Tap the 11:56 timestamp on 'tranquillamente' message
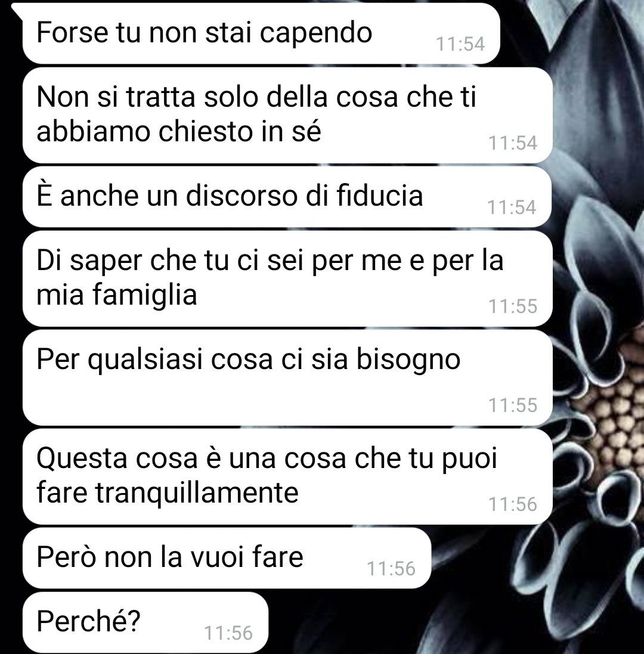644x654 pixels. (x=513, y=504)
